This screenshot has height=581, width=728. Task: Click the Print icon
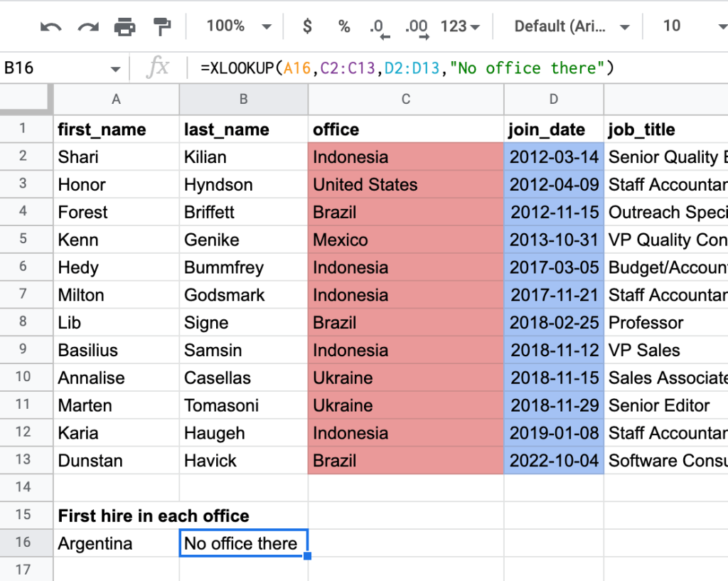125,27
